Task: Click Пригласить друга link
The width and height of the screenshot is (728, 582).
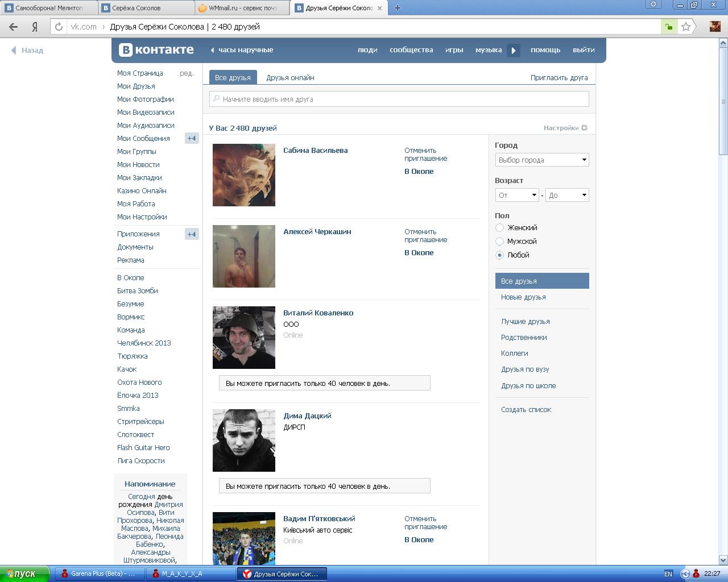Action: click(559, 77)
